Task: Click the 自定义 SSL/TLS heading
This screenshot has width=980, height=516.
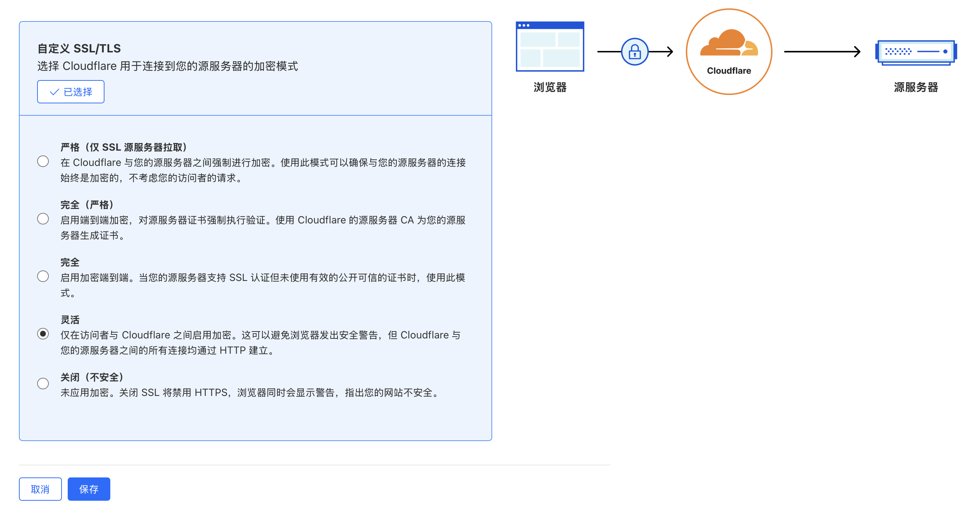Action: pos(79,49)
